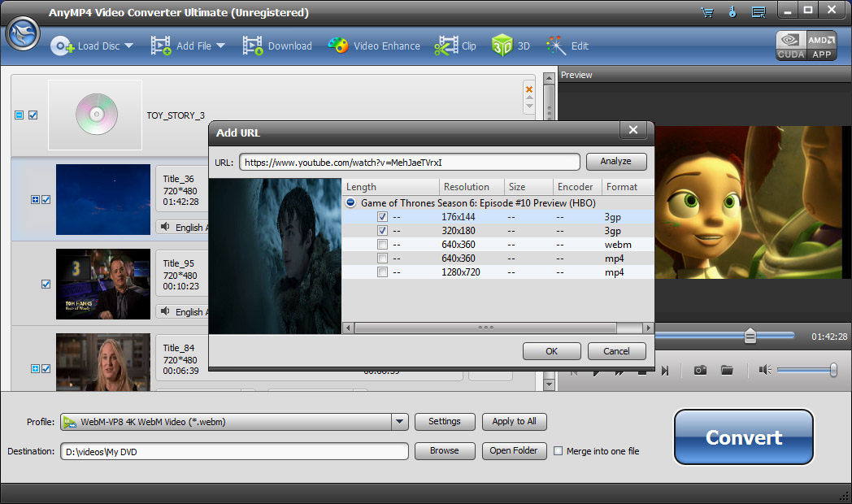Enable CUDA acceleration
This screenshot has height=504, width=852.
[x=790, y=45]
